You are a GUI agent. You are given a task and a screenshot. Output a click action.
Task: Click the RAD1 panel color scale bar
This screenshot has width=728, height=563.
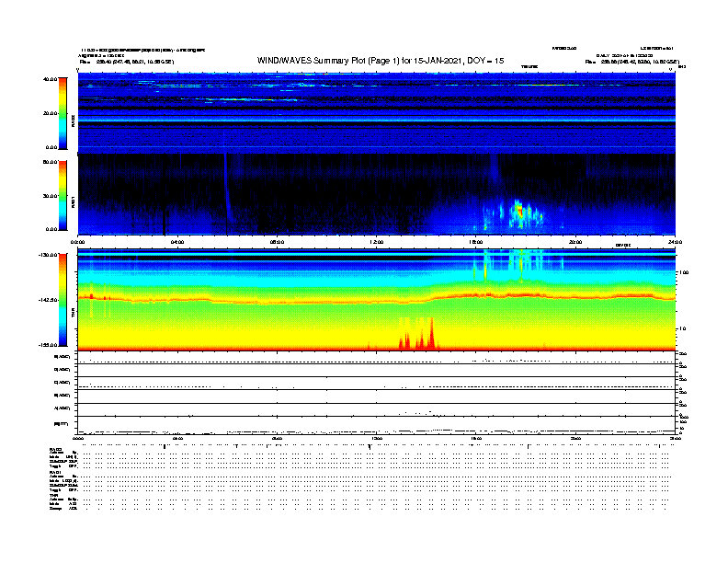point(63,195)
